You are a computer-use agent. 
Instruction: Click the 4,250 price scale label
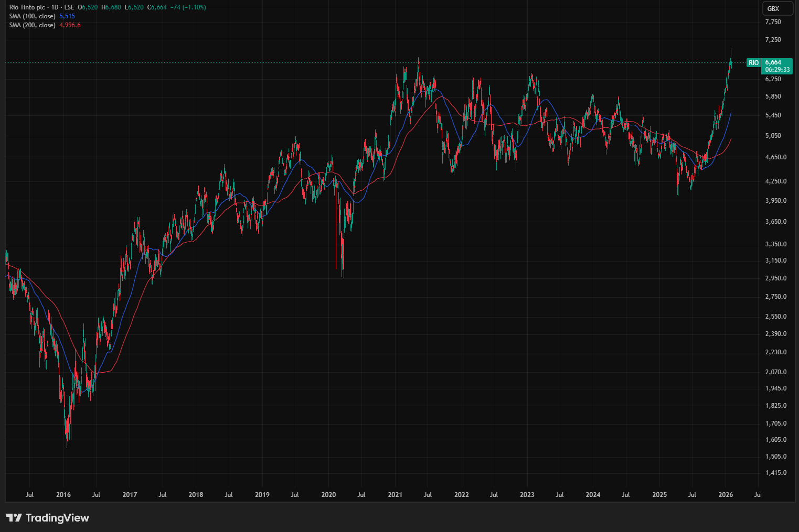point(775,181)
